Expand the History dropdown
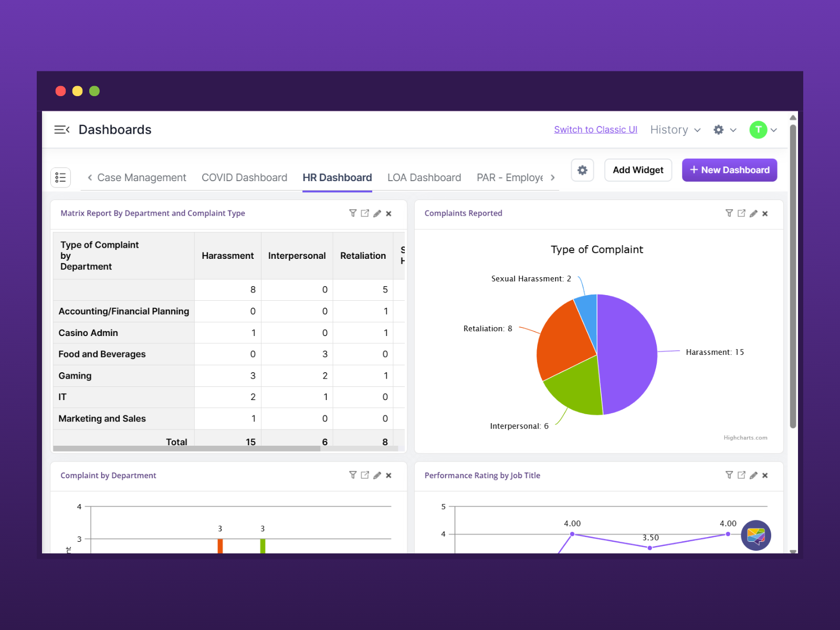 click(x=675, y=130)
